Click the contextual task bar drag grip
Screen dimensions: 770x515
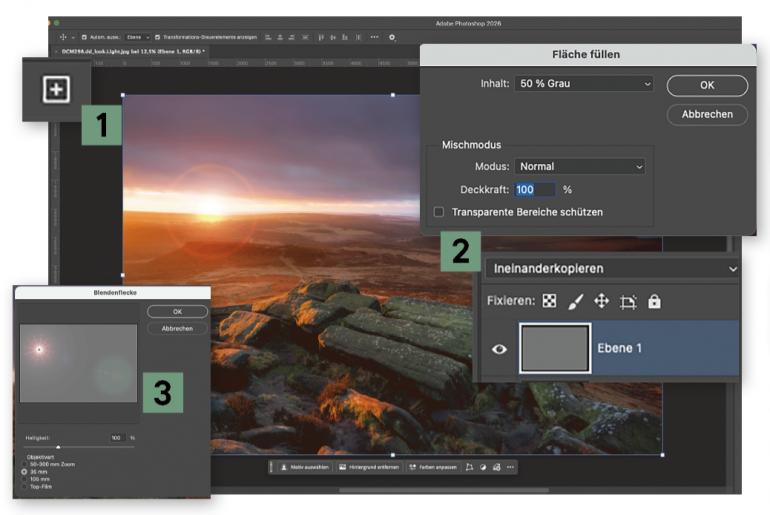[x=271, y=467]
